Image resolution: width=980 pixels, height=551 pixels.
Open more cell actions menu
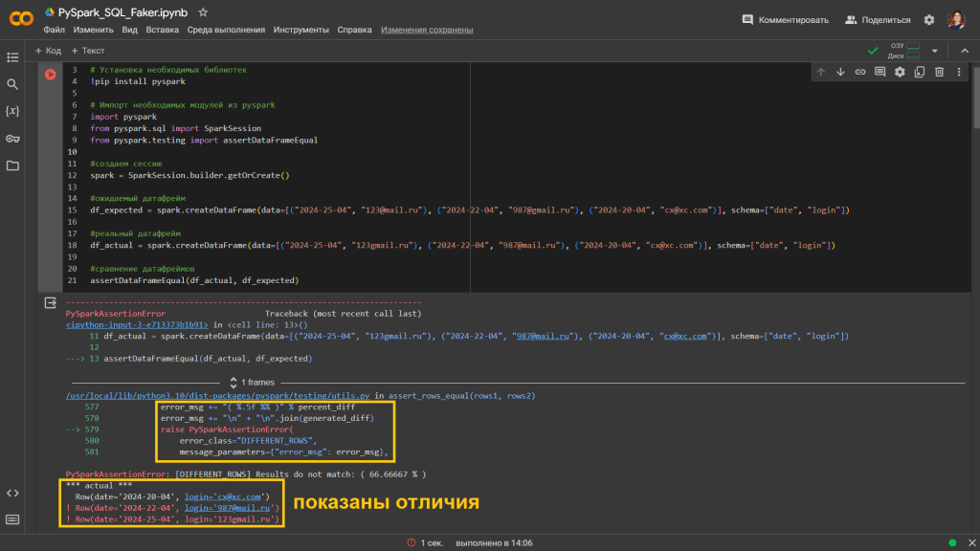tap(959, 73)
